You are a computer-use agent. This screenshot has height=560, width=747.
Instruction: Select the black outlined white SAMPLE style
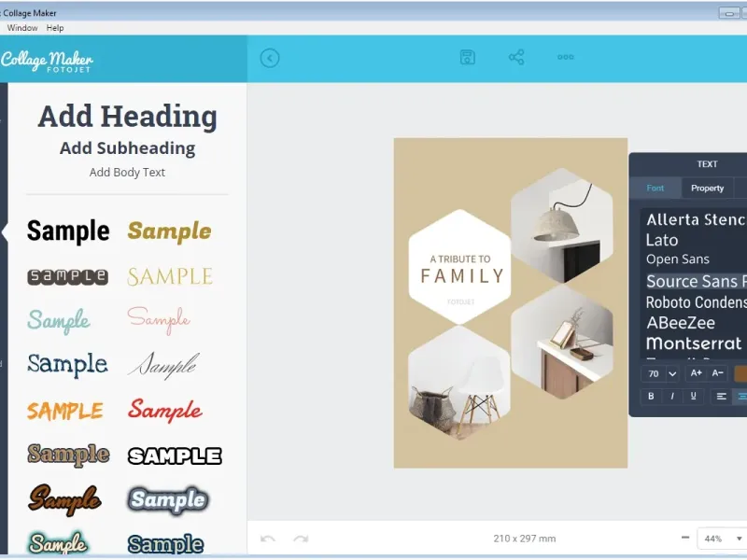tap(175, 455)
